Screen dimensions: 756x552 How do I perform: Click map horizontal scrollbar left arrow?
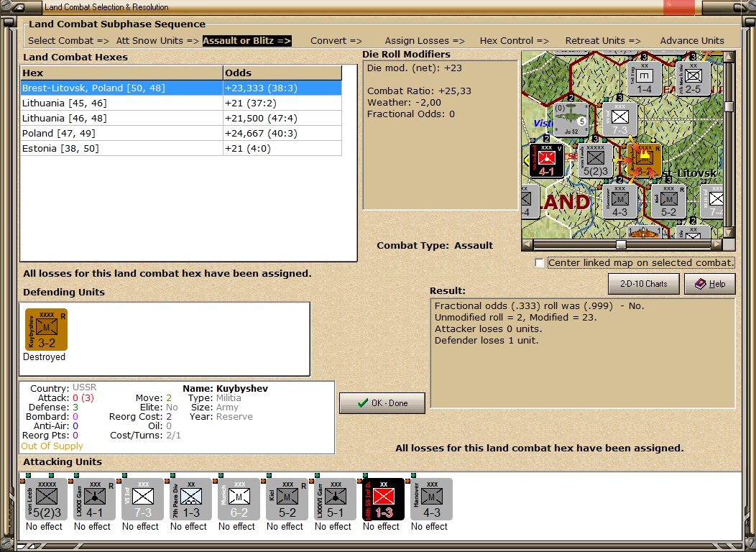click(527, 245)
